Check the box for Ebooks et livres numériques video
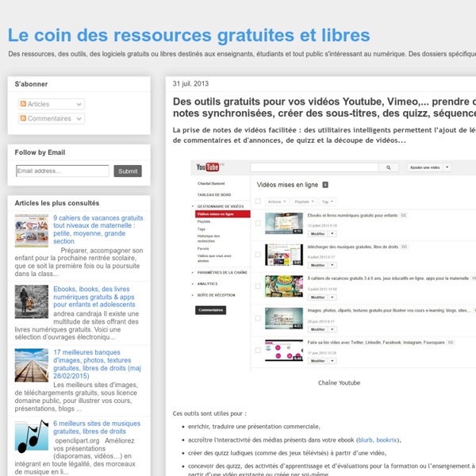476x476 pixels. pyautogui.click(x=258, y=223)
